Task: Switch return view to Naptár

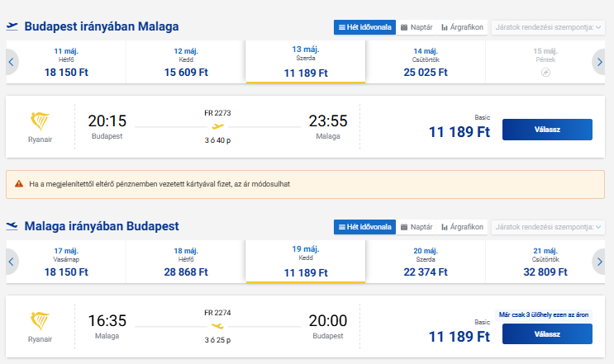Action: point(416,227)
